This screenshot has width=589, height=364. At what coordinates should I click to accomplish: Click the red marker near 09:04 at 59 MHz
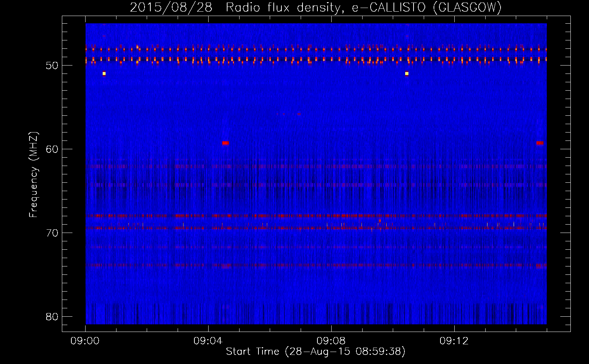click(x=225, y=143)
